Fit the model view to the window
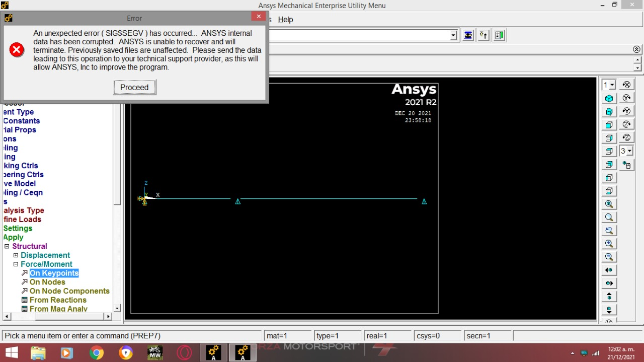The height and width of the screenshot is (362, 644). [x=609, y=204]
